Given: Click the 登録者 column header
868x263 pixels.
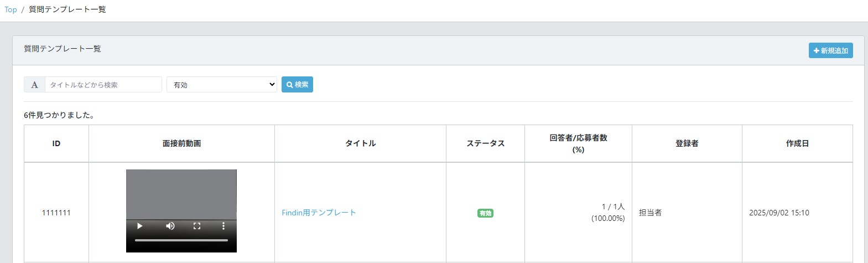Looking at the screenshot, I should [x=687, y=143].
